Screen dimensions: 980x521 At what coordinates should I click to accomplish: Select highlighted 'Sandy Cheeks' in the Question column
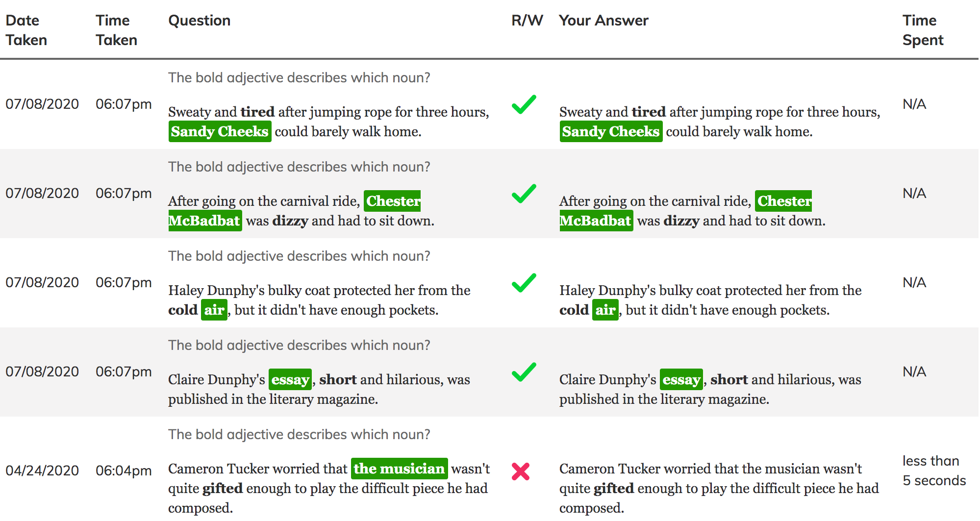click(220, 131)
